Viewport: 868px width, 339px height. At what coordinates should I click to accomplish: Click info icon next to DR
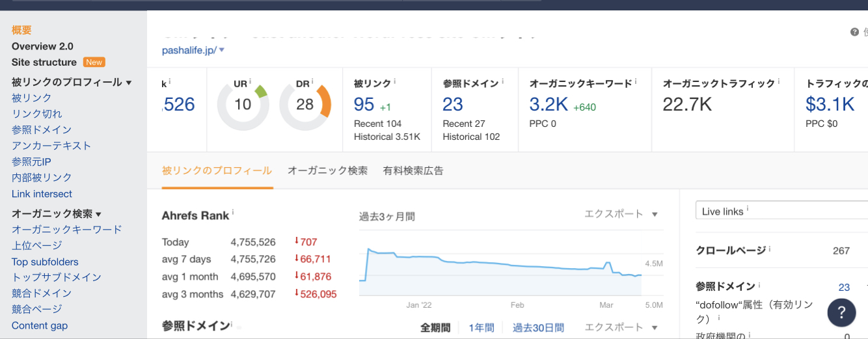(312, 81)
